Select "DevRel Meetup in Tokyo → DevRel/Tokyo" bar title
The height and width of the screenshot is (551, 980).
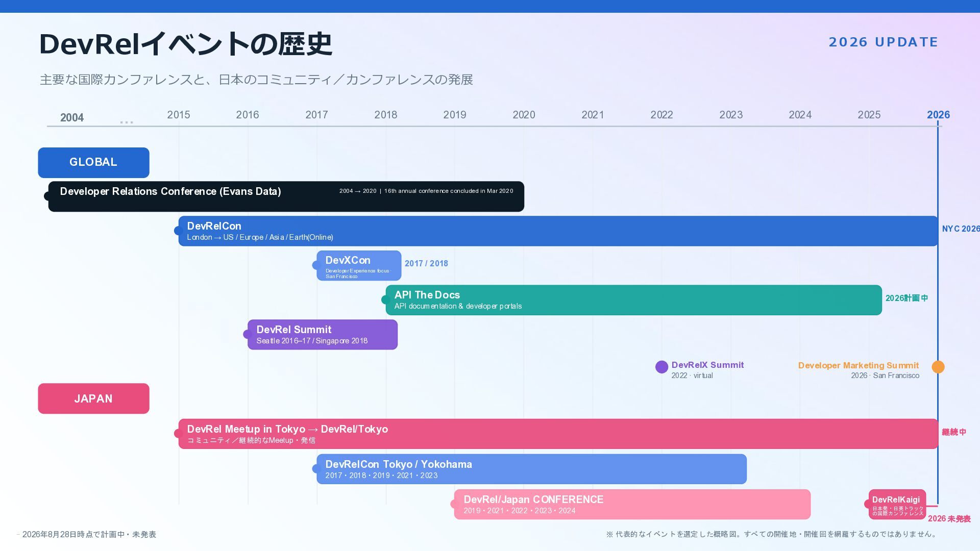coord(287,429)
